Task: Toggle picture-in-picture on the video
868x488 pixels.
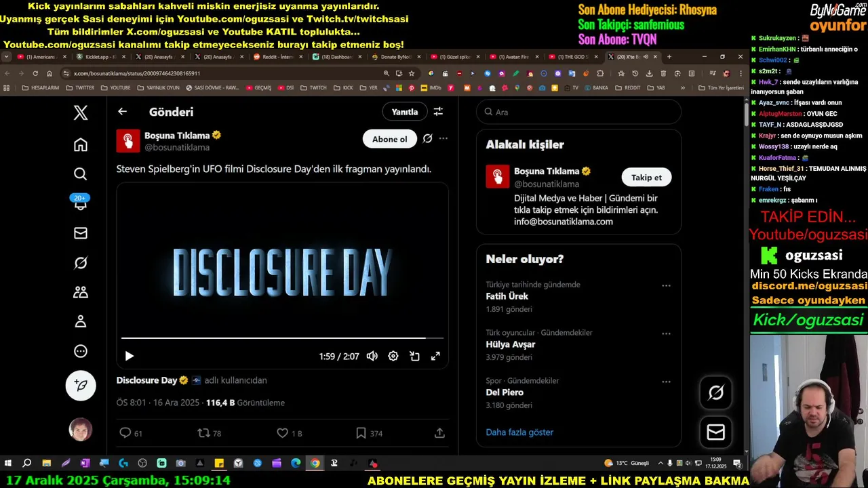Action: pos(414,356)
